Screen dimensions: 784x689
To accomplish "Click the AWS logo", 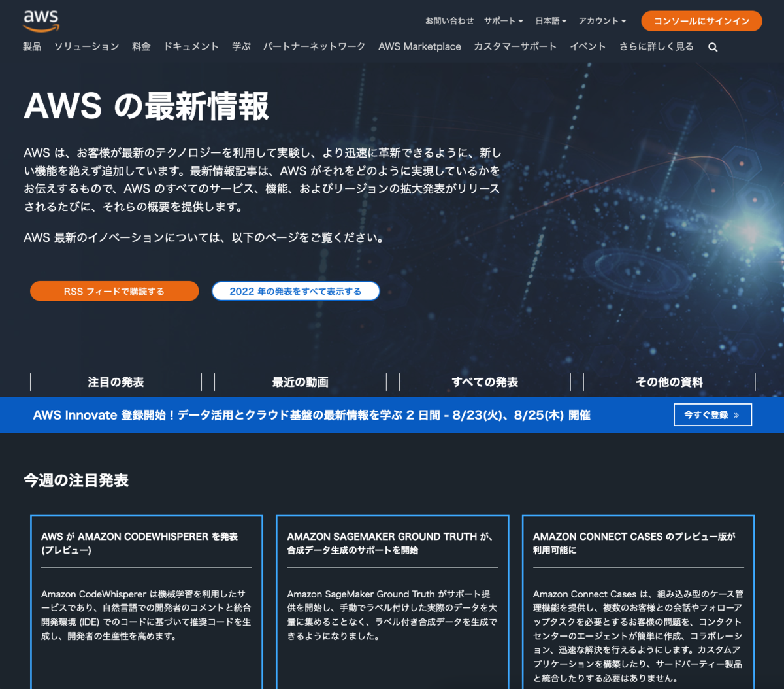I will click(41, 20).
